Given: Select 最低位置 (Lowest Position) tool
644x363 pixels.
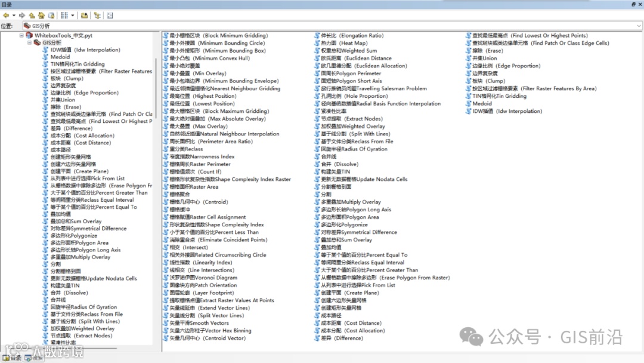Looking at the screenshot, I should click(202, 104).
